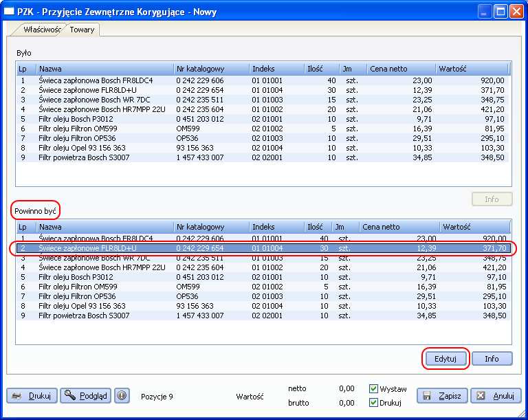Click the Info button beside Edytuj
The height and width of the screenshot is (420, 528).
point(492,359)
